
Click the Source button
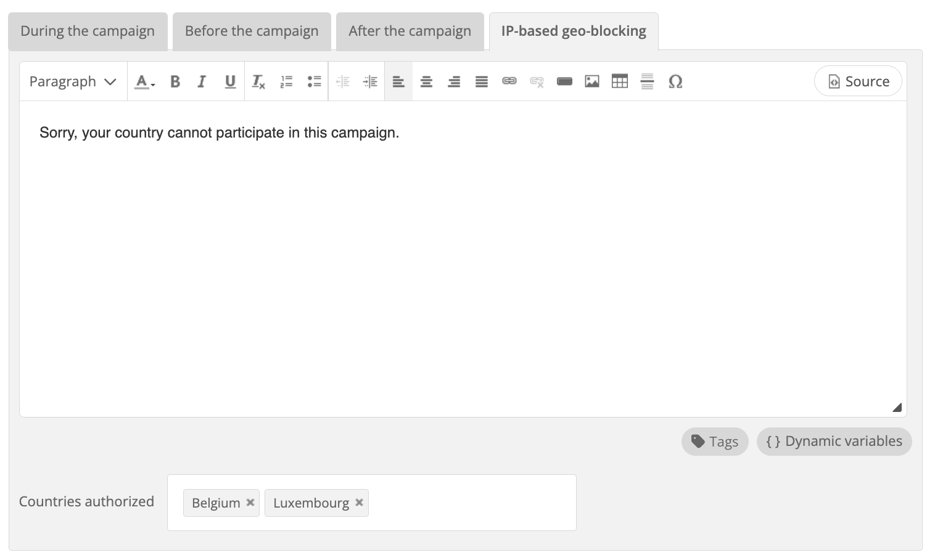pos(858,81)
